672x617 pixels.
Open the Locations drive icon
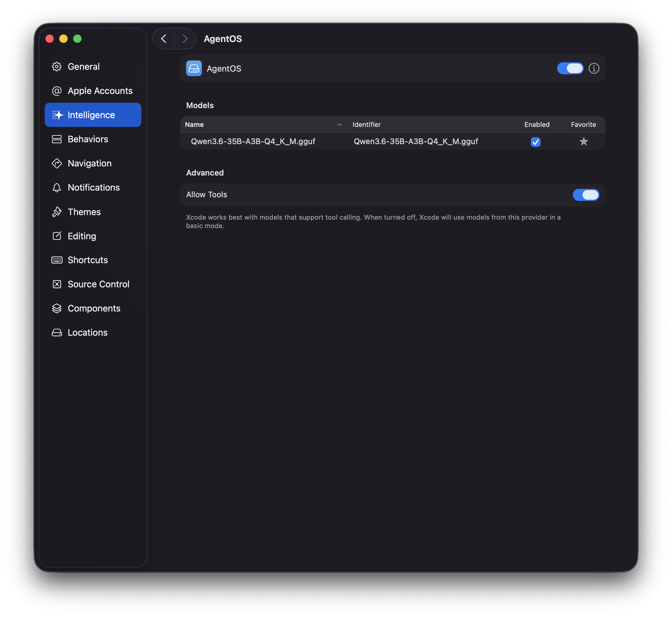(x=57, y=333)
